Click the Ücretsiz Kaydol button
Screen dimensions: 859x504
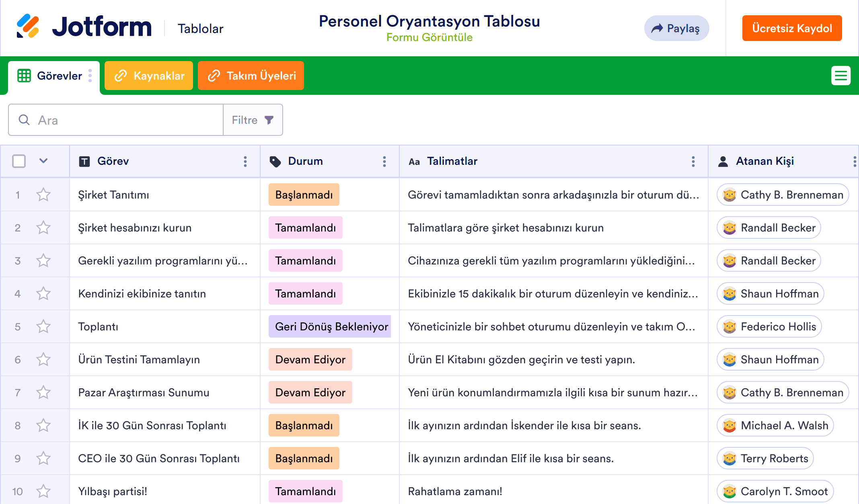[791, 29]
